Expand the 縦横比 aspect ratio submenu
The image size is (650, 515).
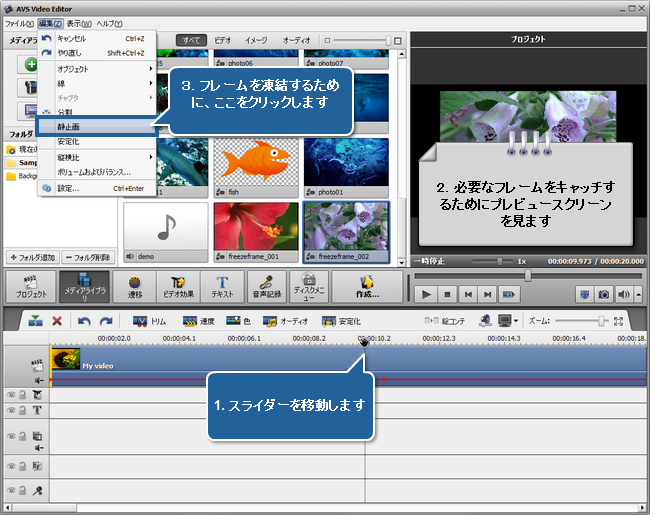coord(151,157)
